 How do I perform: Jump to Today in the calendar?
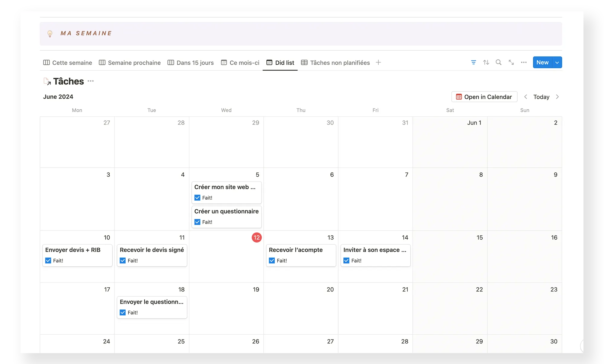pos(541,97)
